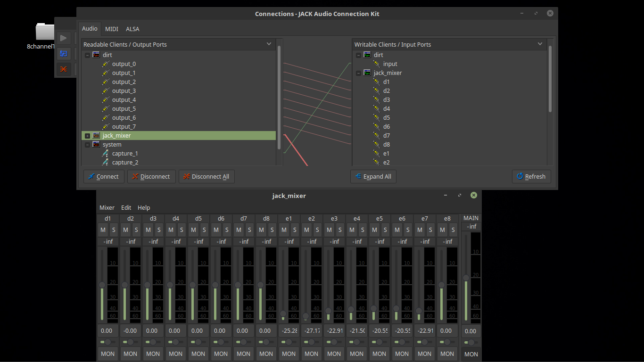
Task: Toggle MON on channel d3
Action: [153, 354]
